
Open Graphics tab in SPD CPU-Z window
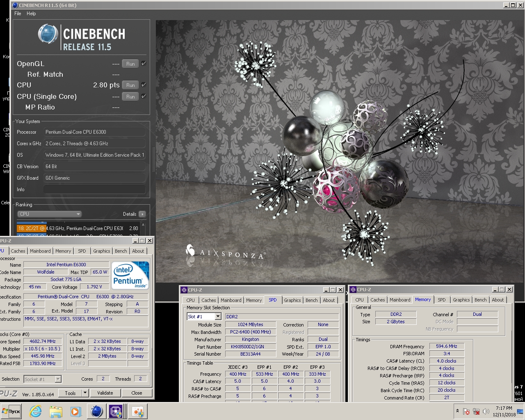click(292, 300)
